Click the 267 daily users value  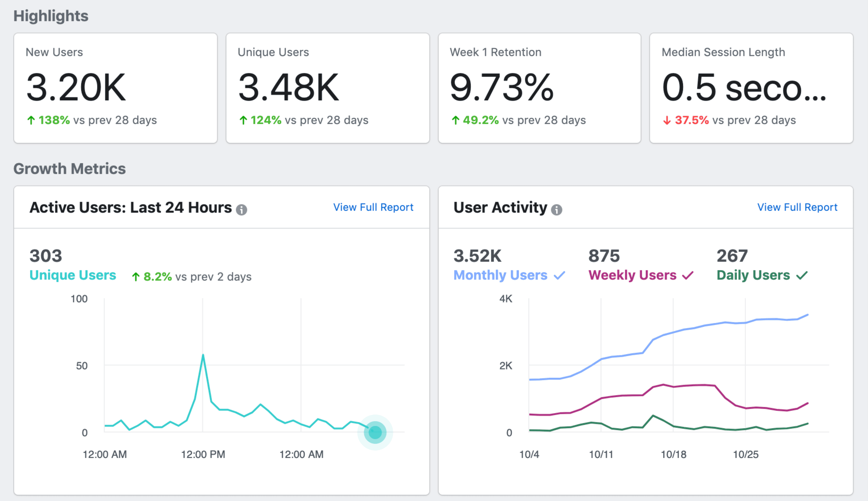732,256
